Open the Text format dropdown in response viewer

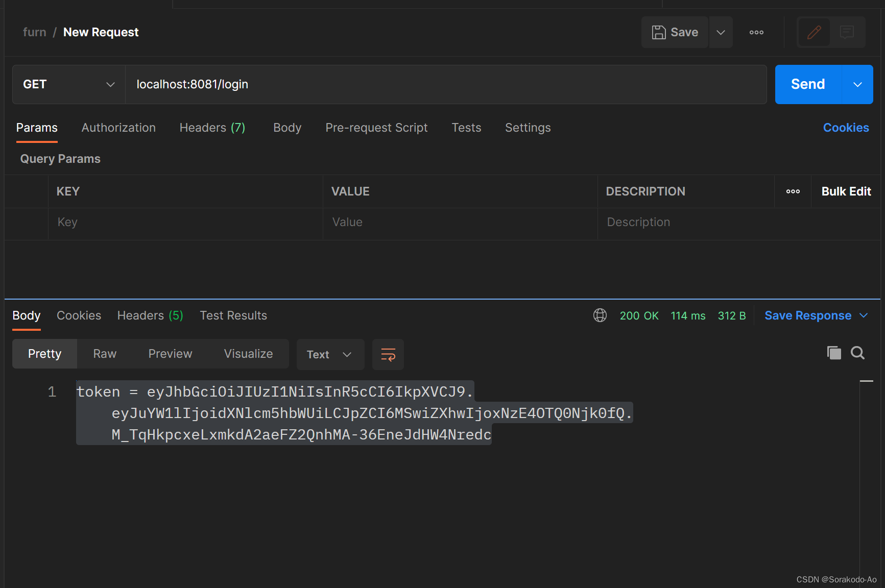(x=330, y=354)
